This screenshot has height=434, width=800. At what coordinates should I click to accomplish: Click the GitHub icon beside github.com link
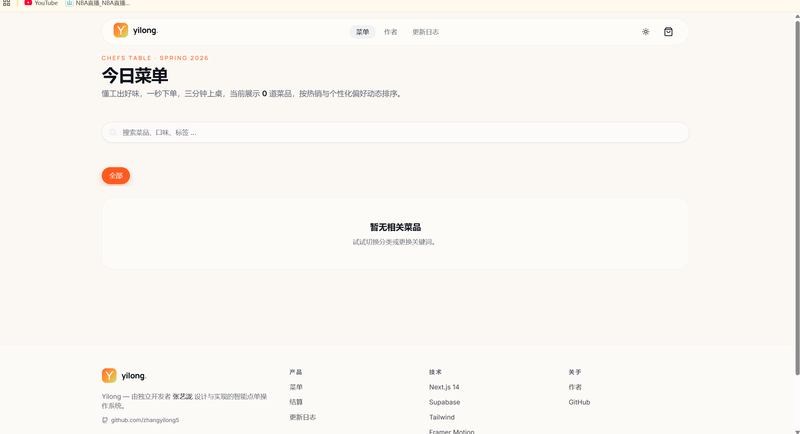coord(105,420)
